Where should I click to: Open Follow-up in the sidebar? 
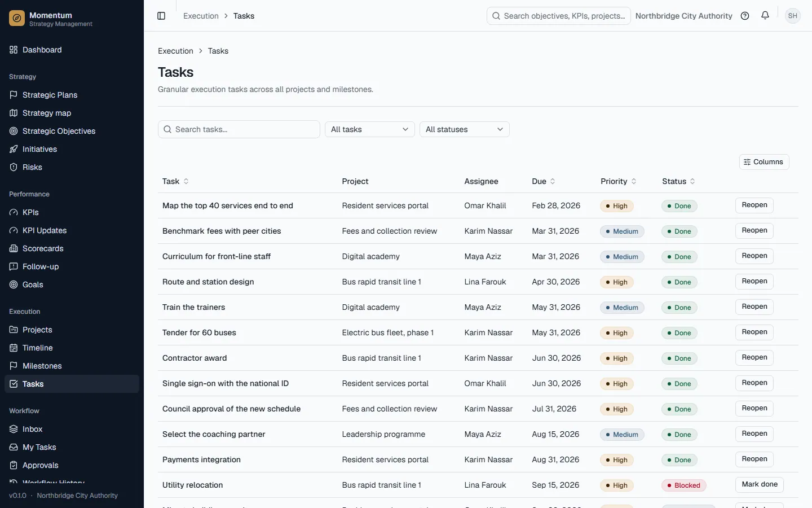[x=72, y=266]
